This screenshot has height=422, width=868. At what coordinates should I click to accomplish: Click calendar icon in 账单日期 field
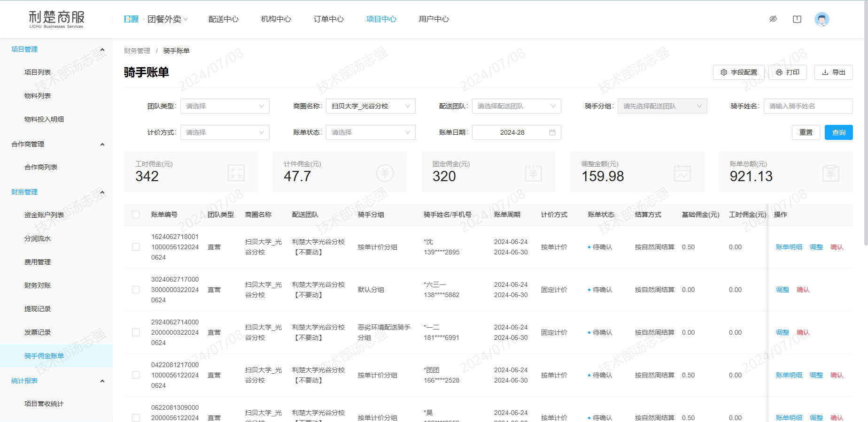pyautogui.click(x=552, y=132)
